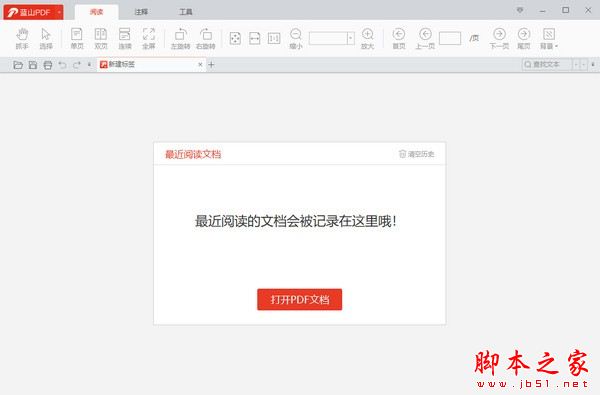Jump to first page (首页)
Image resolution: width=600 pixels, height=395 pixels.
click(399, 38)
